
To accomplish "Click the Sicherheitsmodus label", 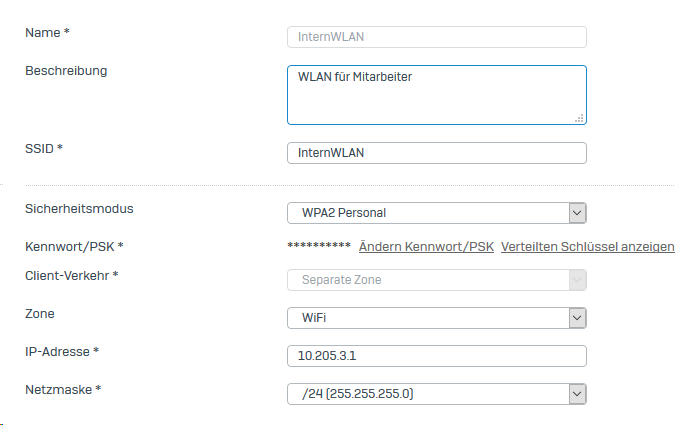I will (x=79, y=209).
